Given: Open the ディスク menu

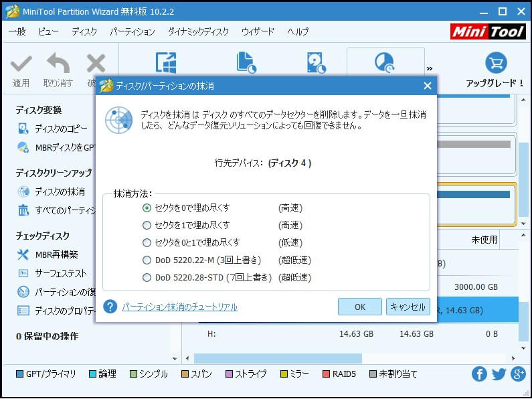Looking at the screenshot, I should pyautogui.click(x=84, y=31).
